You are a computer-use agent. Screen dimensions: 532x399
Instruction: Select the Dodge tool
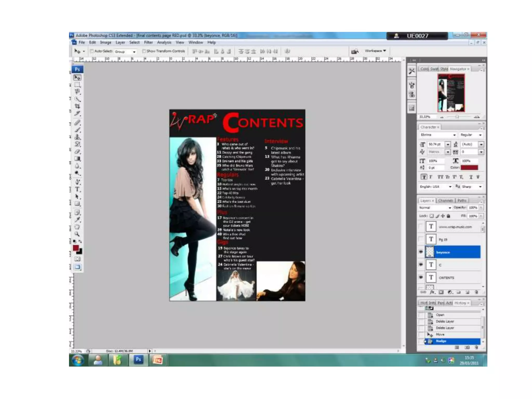(x=77, y=173)
